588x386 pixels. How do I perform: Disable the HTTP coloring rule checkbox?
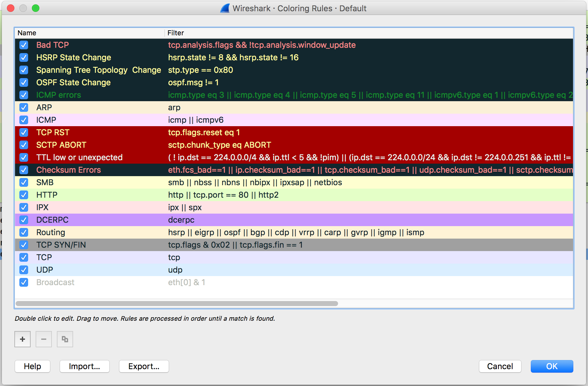coord(24,195)
